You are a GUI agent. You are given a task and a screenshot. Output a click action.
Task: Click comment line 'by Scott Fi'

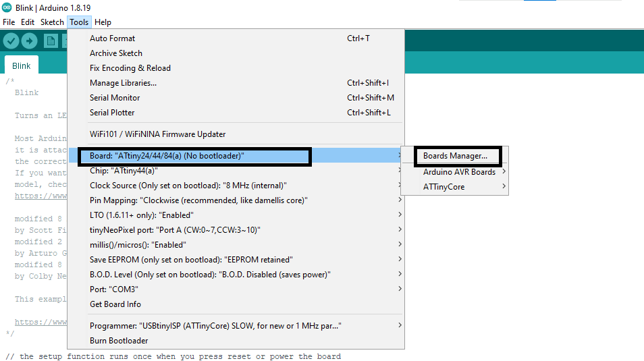coord(41,230)
